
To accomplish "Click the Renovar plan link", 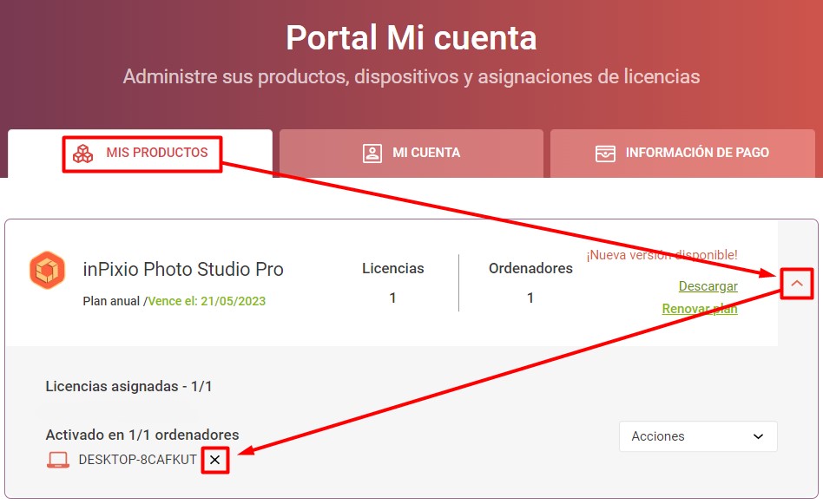I will (x=700, y=308).
